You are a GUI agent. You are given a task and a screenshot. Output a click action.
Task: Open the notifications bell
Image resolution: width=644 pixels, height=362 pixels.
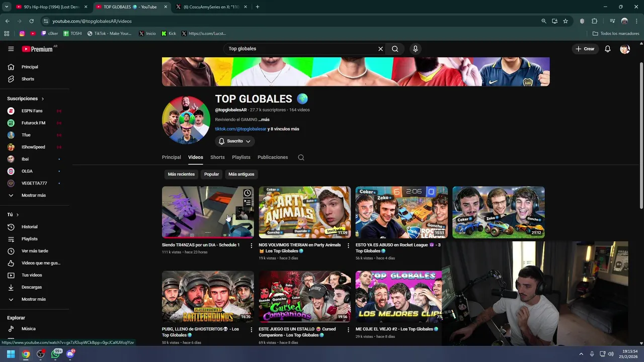click(x=607, y=49)
